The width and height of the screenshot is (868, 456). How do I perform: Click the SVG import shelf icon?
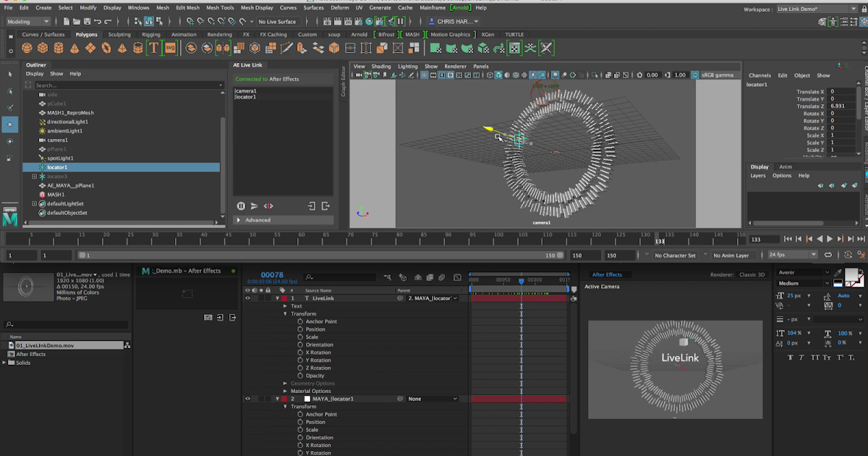pos(170,48)
